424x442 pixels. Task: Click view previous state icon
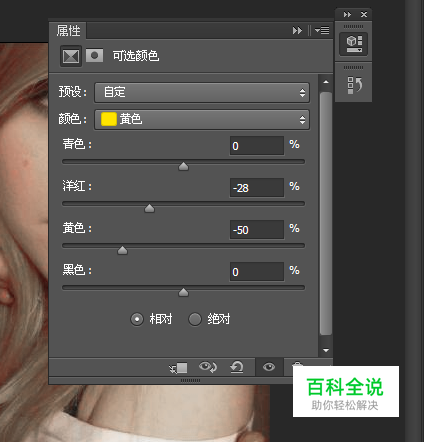[208, 367]
